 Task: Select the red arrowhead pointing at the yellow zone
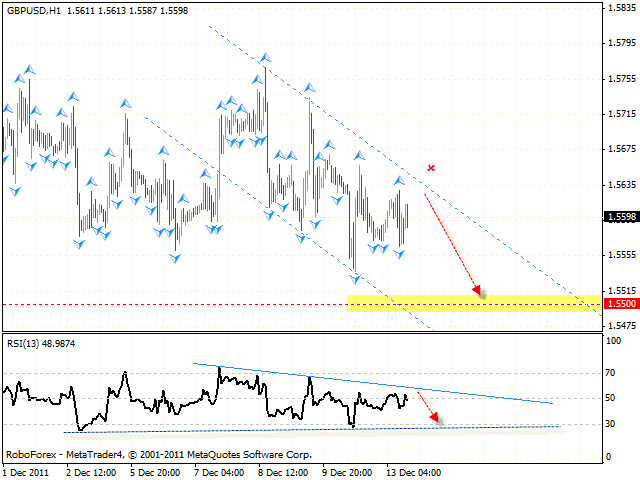(477, 291)
